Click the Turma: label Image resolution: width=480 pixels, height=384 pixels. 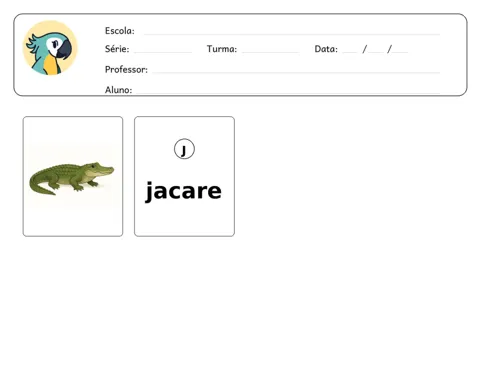(x=222, y=49)
